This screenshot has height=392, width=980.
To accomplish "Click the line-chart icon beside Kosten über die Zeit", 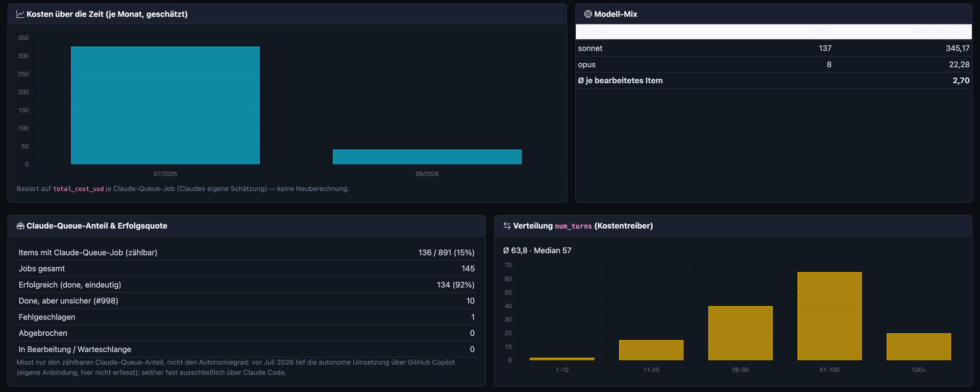I will pyautogui.click(x=20, y=14).
